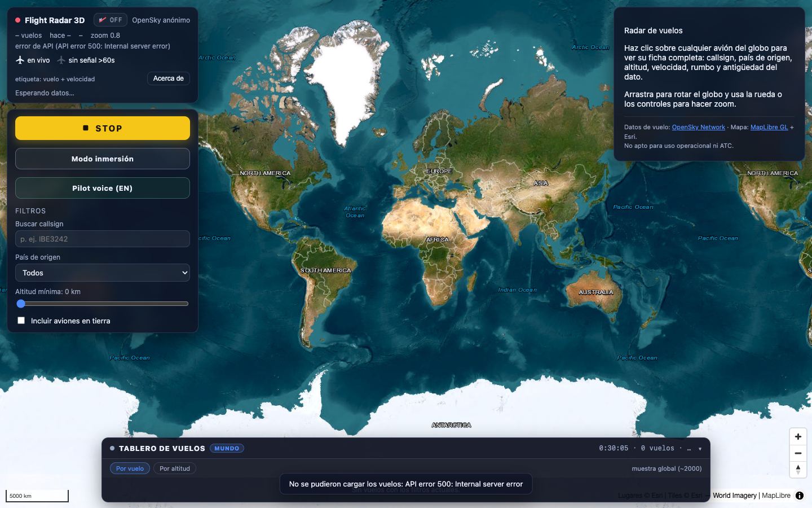Click the yellow STOP button
The image size is (812, 508).
(103, 128)
